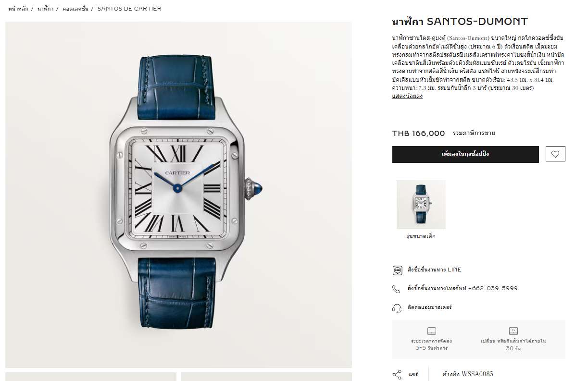This screenshot has width=588, height=381.
Task: Click the share icon
Action: 397,374
